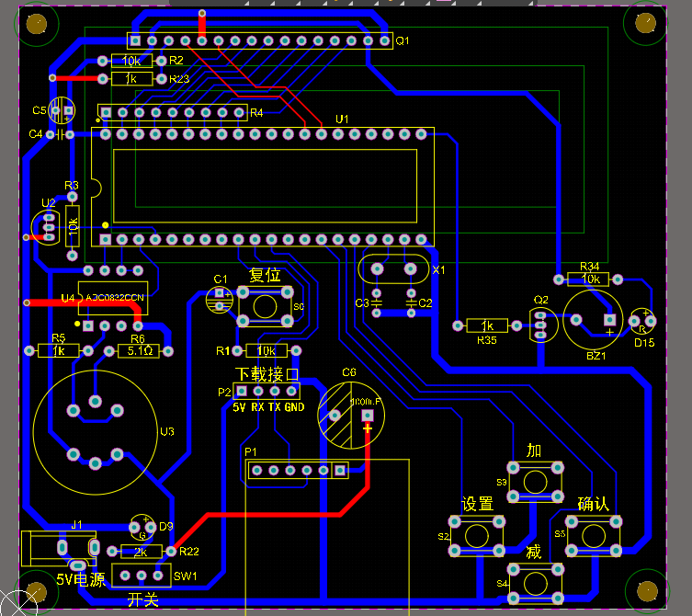The height and width of the screenshot is (616, 692).
Task: Select the D15 LED footprint
Action: (x=642, y=321)
